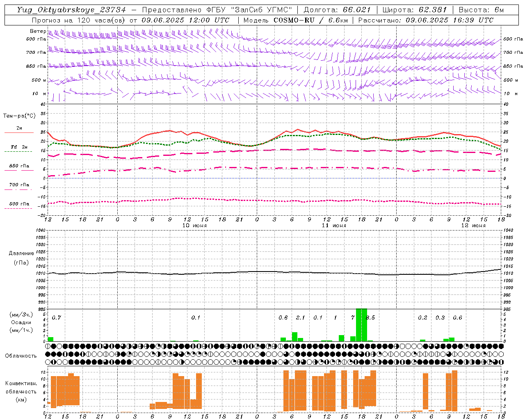The height and width of the screenshot is (420, 525).
Task: Click the Ветер wind panel label
Action: (38, 31)
